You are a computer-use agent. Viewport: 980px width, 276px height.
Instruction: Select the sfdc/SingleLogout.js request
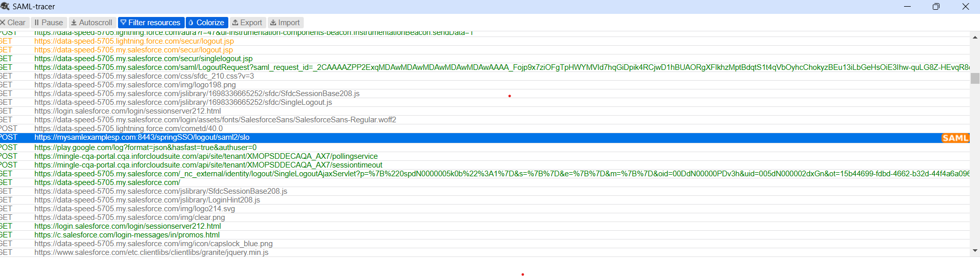[485, 102]
